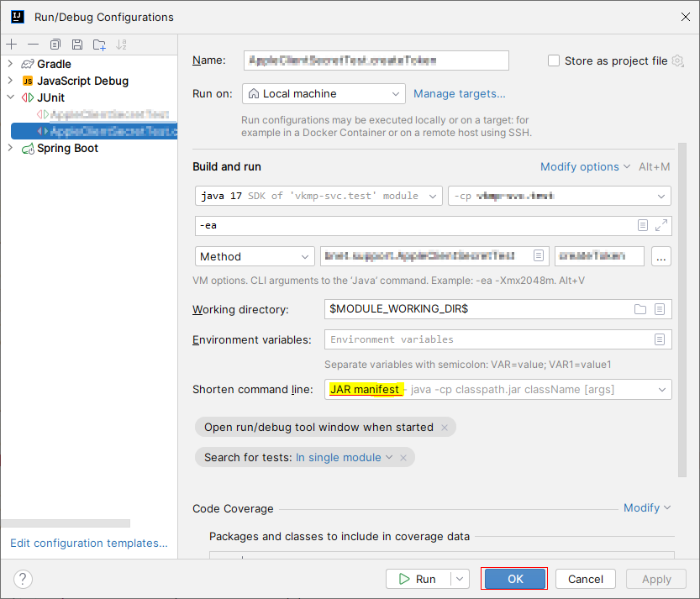Image resolution: width=700 pixels, height=599 pixels.
Task: Click the Gradle configuration type icon
Action: point(28,65)
